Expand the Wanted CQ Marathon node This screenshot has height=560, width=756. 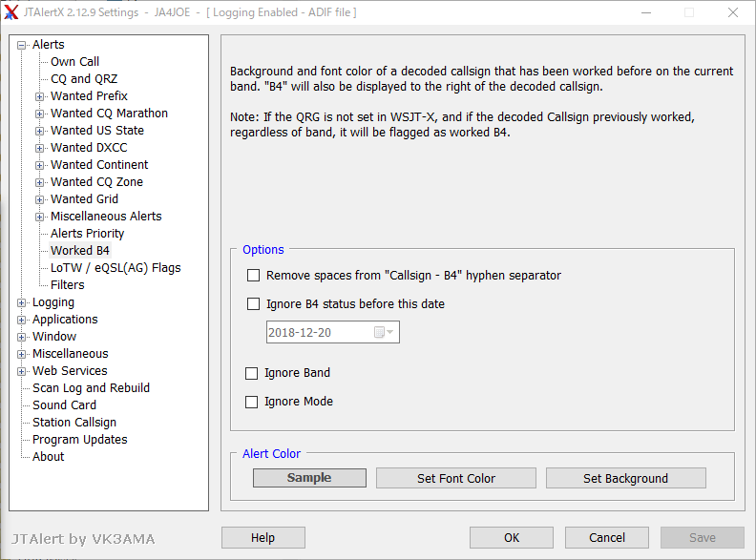pyautogui.click(x=39, y=114)
